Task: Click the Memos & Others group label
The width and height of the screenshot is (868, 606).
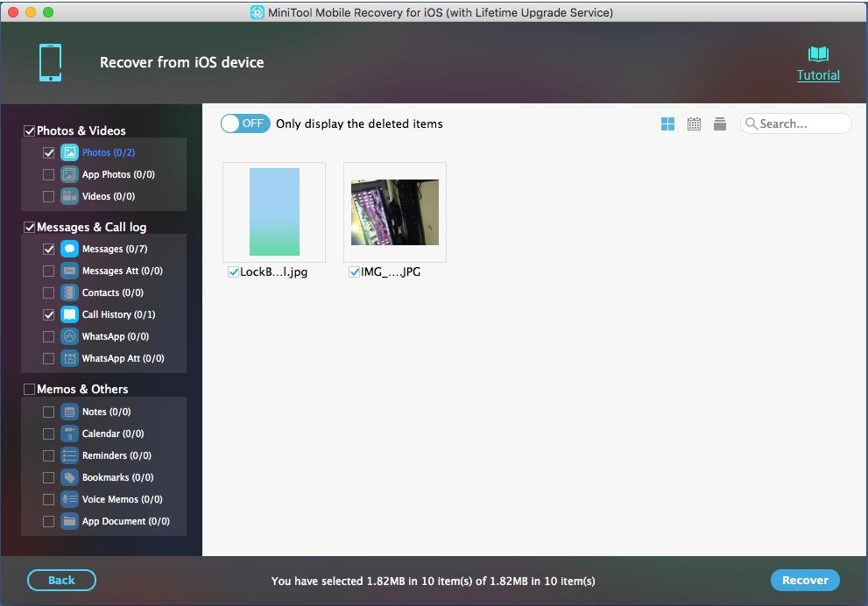Action: [x=82, y=389]
